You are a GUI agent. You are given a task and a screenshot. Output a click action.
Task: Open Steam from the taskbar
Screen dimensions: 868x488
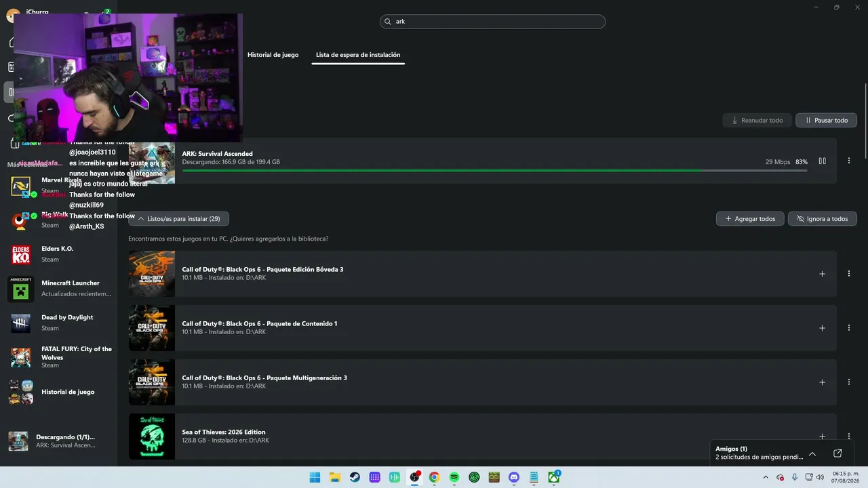pyautogui.click(x=355, y=477)
